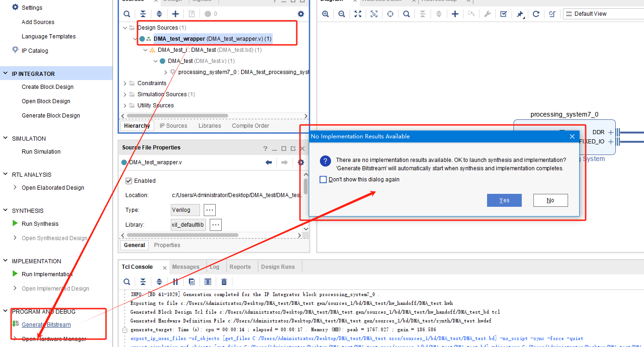This screenshot has width=644, height=347.
Task: Click the browse button next to Type Verilog
Action: (210, 210)
